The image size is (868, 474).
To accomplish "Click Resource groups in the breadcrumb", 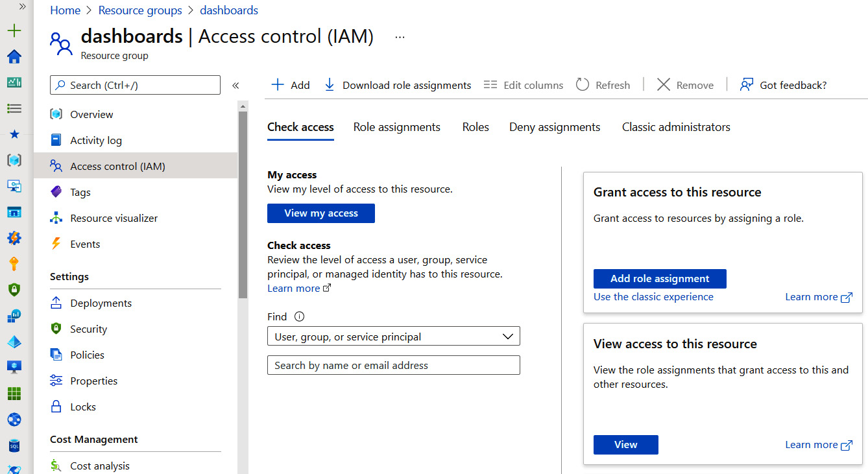I will tap(140, 10).
